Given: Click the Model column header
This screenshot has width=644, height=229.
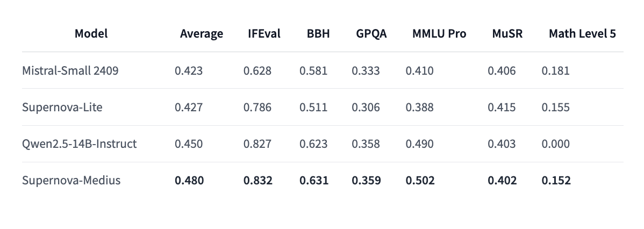Looking at the screenshot, I should click(91, 33).
